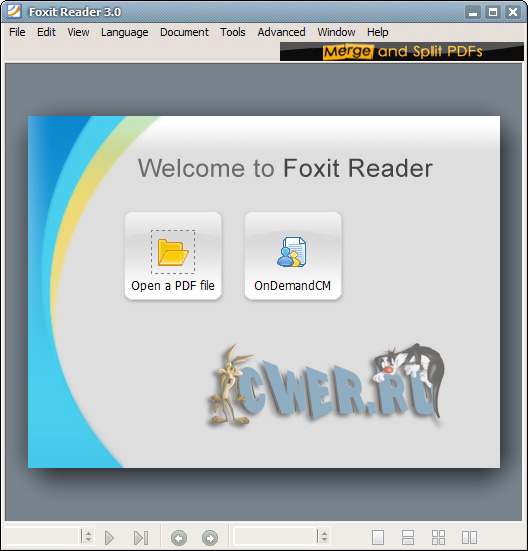The width and height of the screenshot is (528, 551).
Task: Click the yellow folder Open a PDF file icon
Action: (173, 252)
